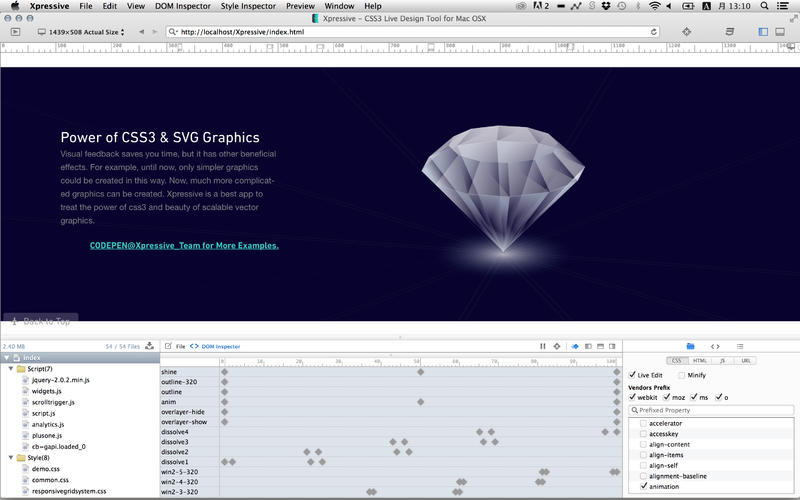The width and height of the screenshot is (800, 500).
Task: Go forward with the right arrow button
Action: (x=155, y=32)
